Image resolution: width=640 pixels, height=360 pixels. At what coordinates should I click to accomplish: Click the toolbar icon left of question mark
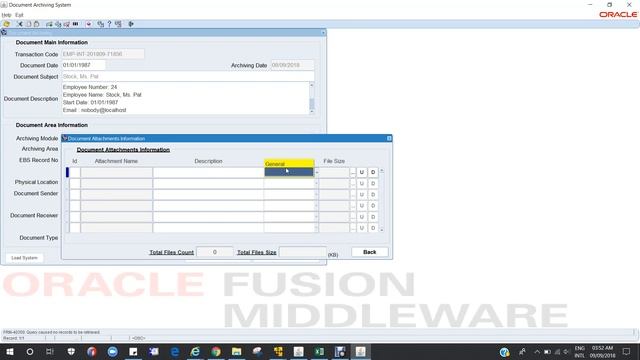click(x=100, y=24)
